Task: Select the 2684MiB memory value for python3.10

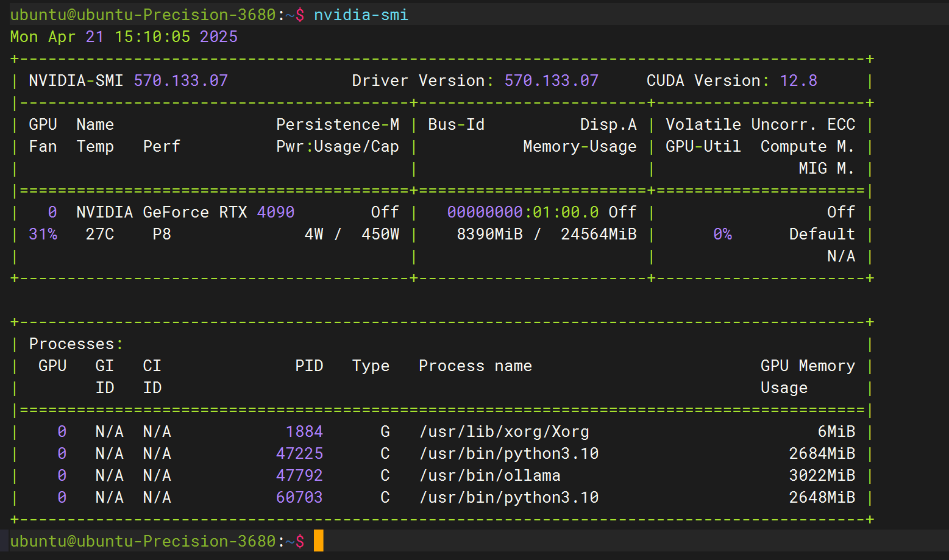Action: pos(822,453)
